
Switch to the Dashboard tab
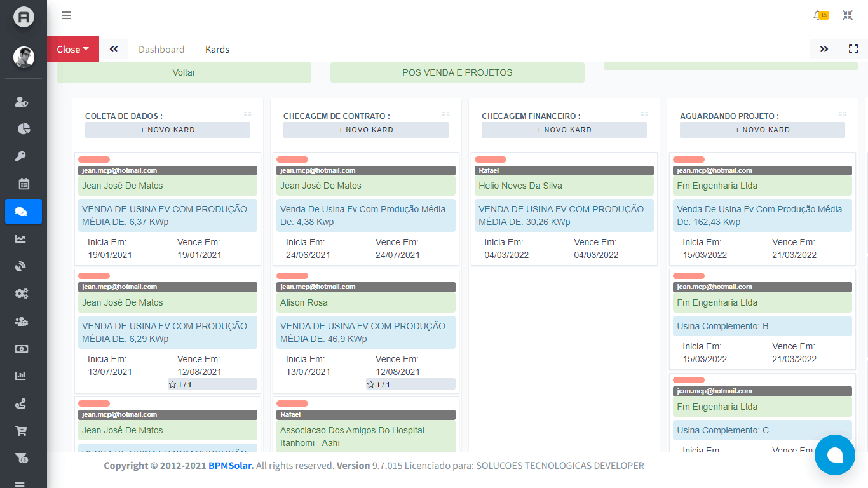161,50
